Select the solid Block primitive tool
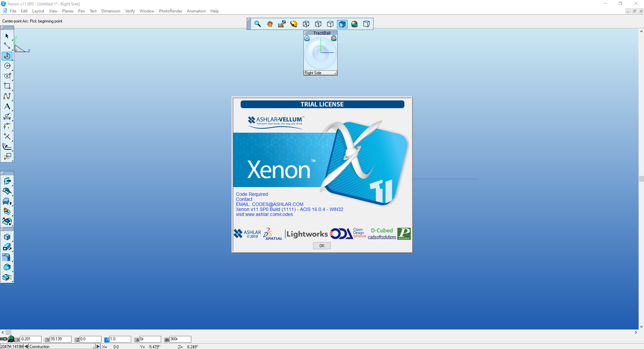This screenshot has height=349, width=644. click(x=7, y=237)
